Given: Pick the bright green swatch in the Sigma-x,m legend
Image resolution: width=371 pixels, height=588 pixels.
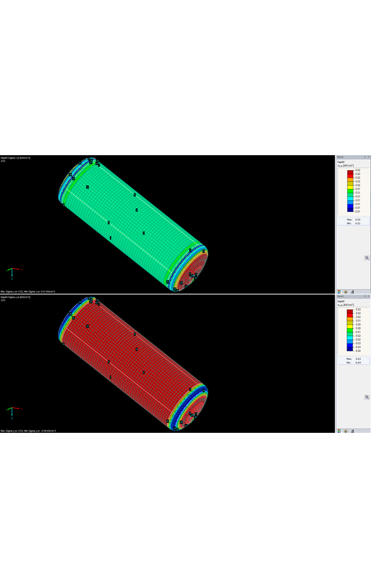Looking at the screenshot, I should 350,191.
